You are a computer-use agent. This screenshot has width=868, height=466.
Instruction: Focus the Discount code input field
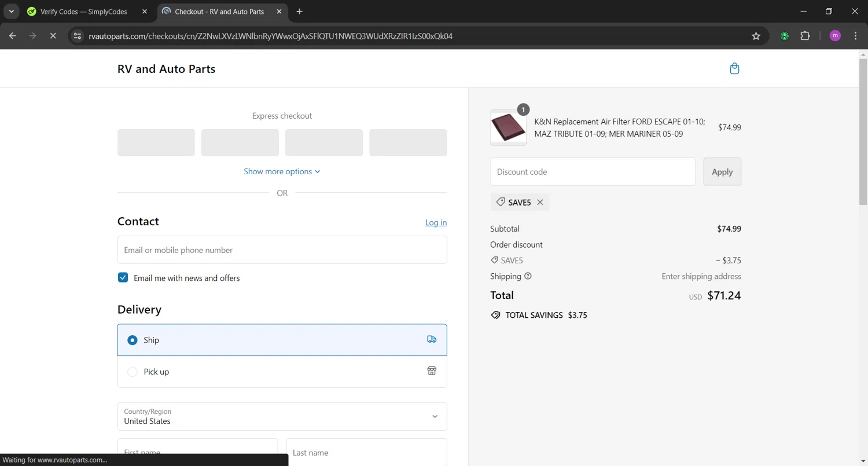click(x=593, y=171)
